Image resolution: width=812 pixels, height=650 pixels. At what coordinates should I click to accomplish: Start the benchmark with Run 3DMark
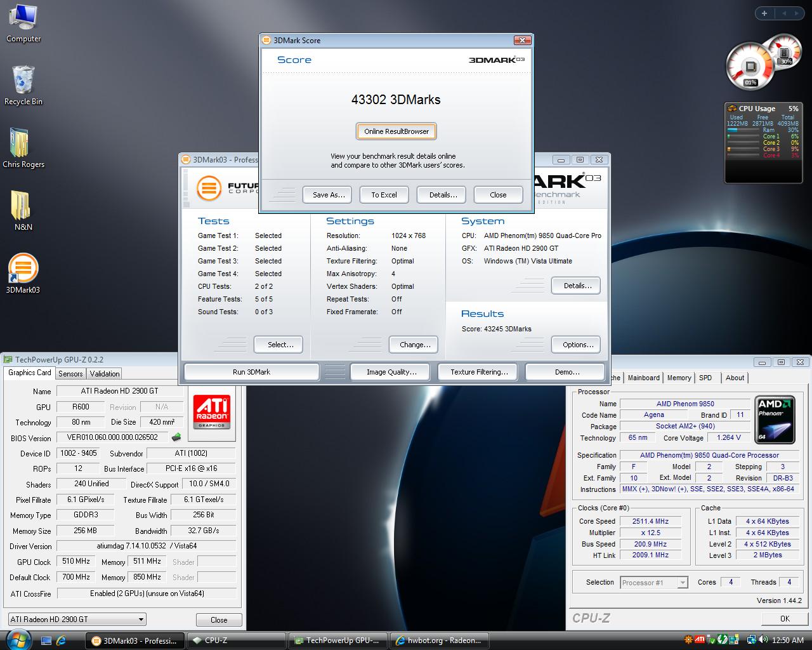click(x=251, y=372)
